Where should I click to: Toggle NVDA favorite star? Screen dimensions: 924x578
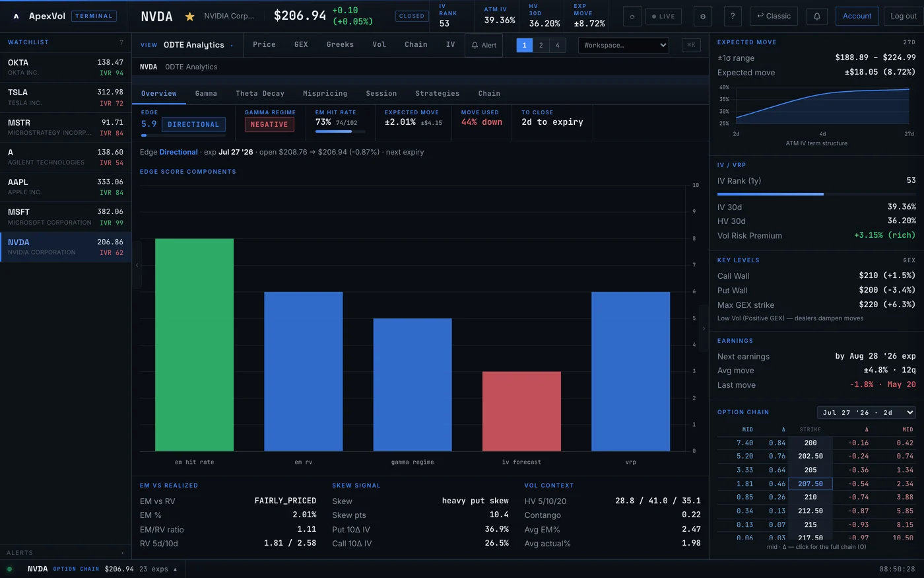tap(189, 17)
